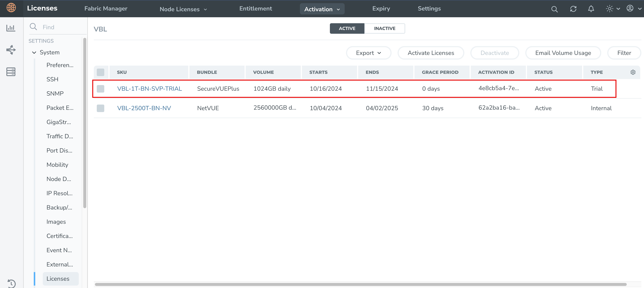Image resolution: width=644 pixels, height=288 pixels.
Task: Open the traffic flow arrows sidebar icon
Action: tap(11, 50)
